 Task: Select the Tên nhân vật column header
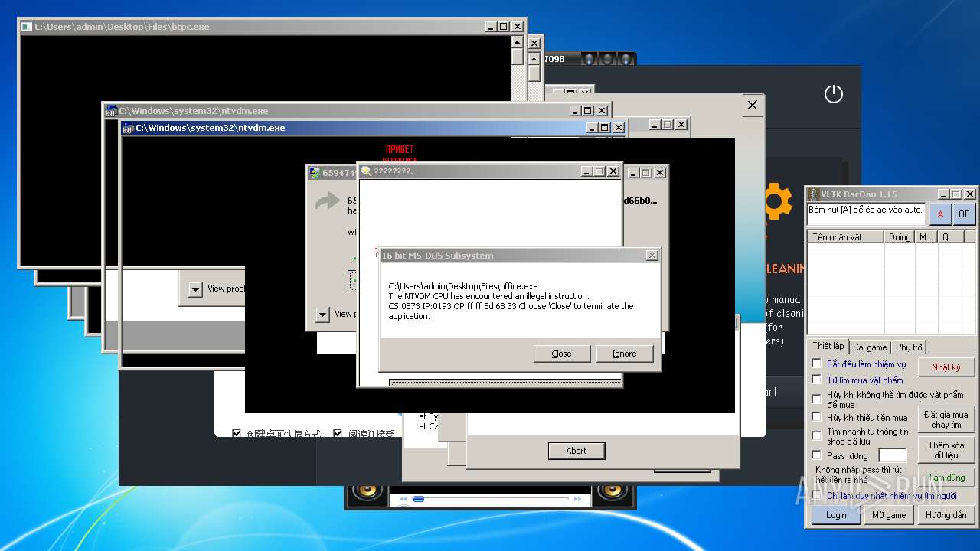[x=846, y=237]
